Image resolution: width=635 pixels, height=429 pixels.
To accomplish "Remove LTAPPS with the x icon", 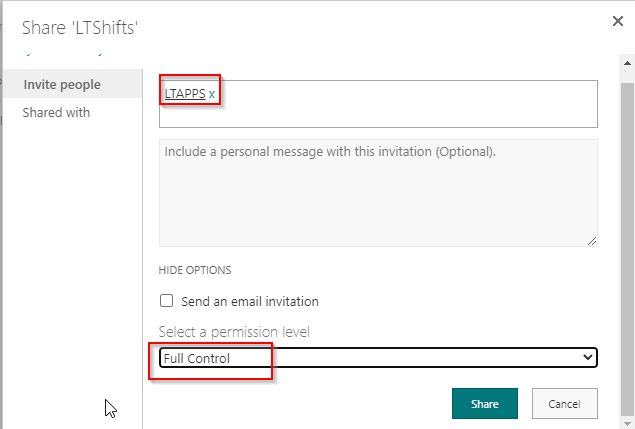I will pos(212,94).
